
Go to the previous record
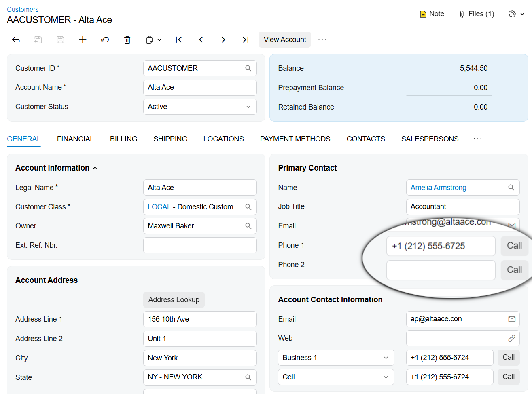point(201,40)
